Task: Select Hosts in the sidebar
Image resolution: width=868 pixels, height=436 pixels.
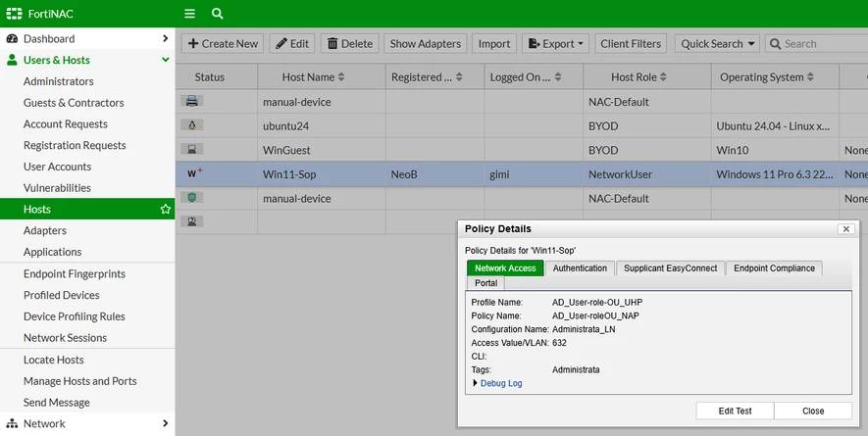Action: click(87, 209)
